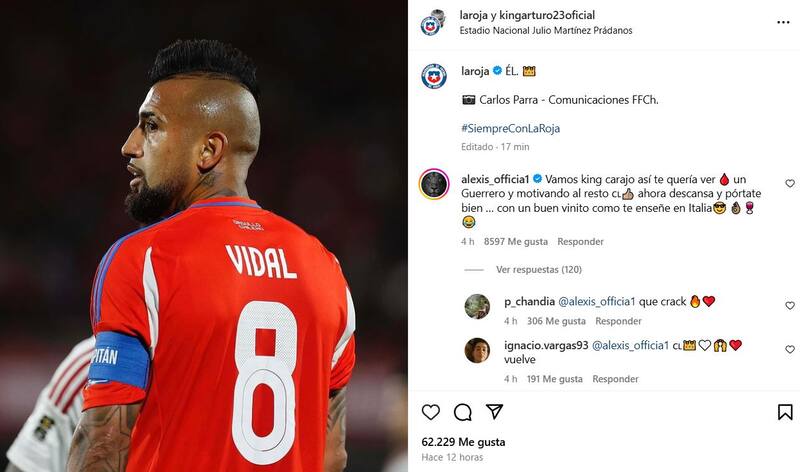Viewport: 800px width, 472px height.
Task: Like alexis_officia1's comment heart
Action: click(x=790, y=183)
